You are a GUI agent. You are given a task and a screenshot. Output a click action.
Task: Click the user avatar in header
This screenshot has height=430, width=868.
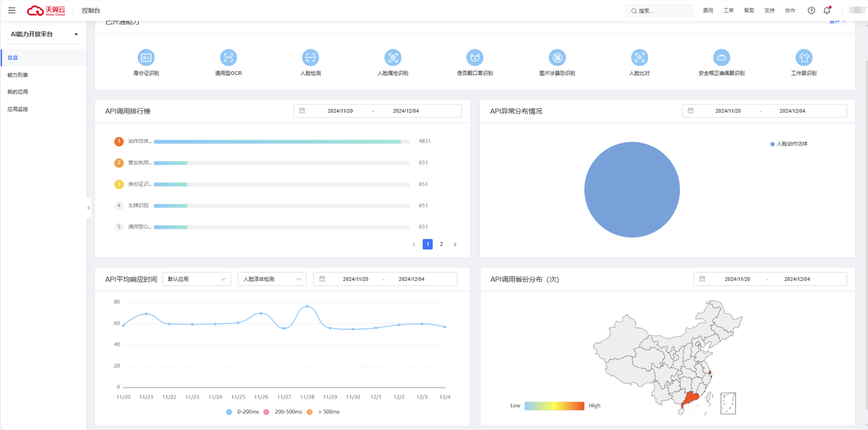pos(857,11)
